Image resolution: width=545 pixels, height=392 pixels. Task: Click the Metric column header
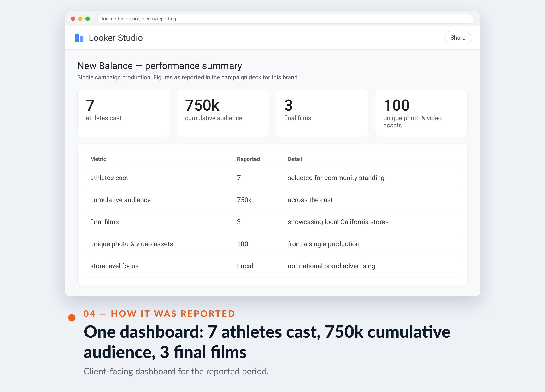pos(98,159)
